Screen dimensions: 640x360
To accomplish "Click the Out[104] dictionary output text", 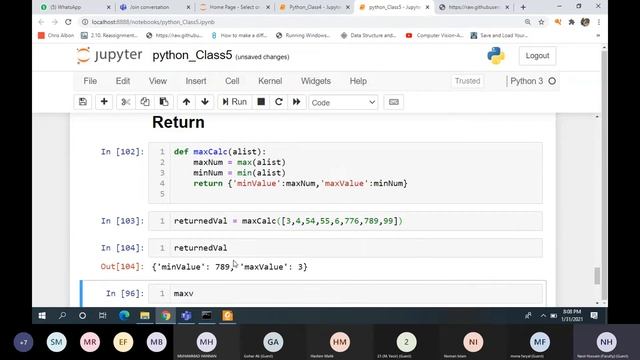I will coord(229,267).
